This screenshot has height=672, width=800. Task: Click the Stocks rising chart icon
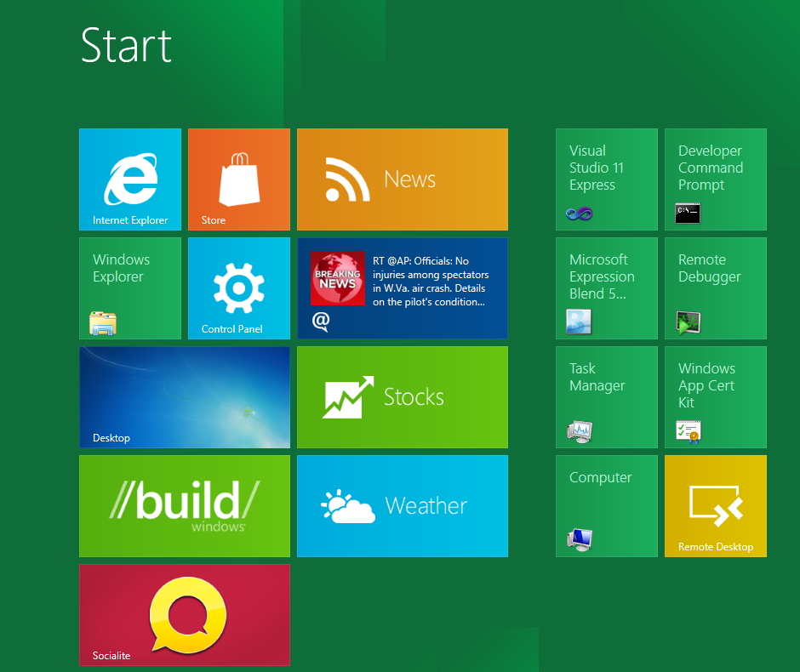click(348, 397)
